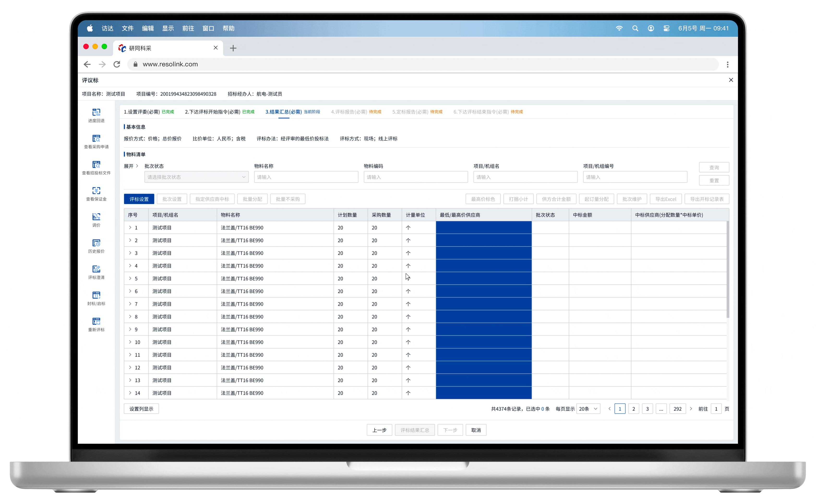Screen dimensions: 816x504
Task: Click the 导出开标记录表 button
Action: click(707, 199)
